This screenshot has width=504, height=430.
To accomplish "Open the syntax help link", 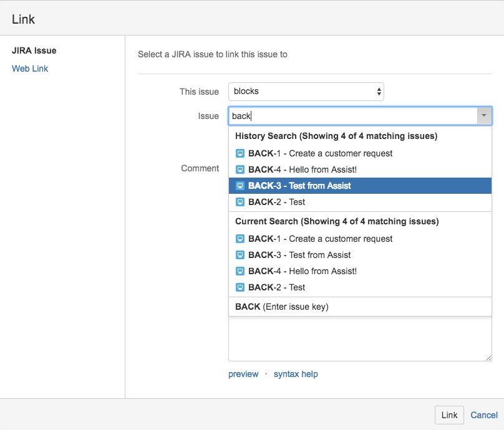I will [296, 374].
